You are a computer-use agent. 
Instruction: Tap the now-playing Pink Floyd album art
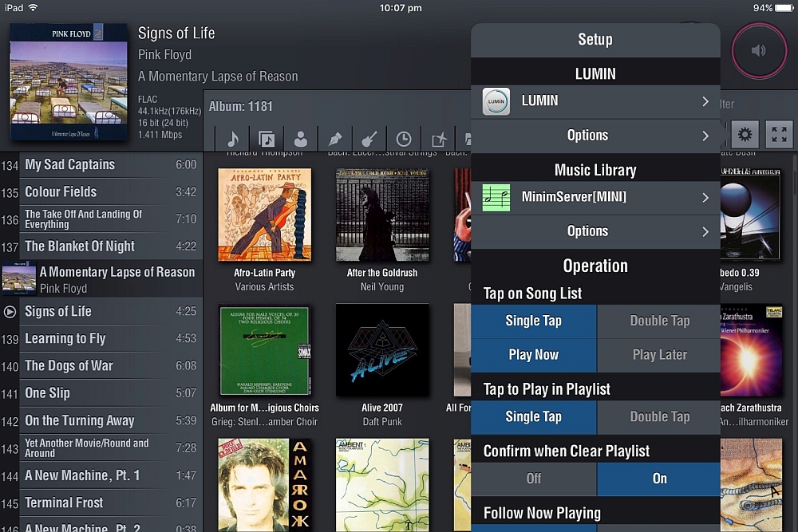69,81
